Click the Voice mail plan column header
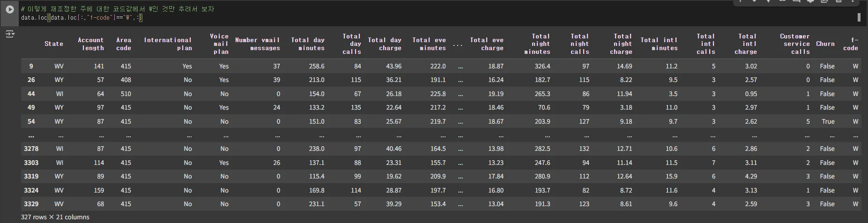Viewport: 868px width, 223px height. click(219, 44)
